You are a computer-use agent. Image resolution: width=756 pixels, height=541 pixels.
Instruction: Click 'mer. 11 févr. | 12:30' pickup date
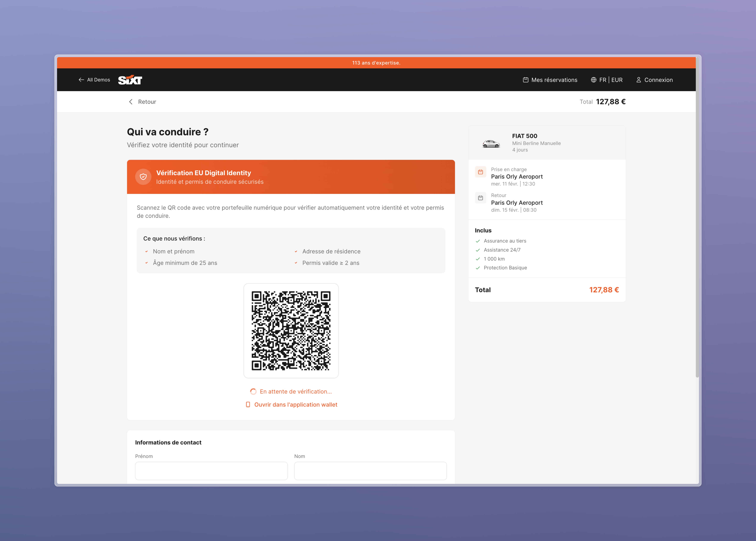coord(513,184)
